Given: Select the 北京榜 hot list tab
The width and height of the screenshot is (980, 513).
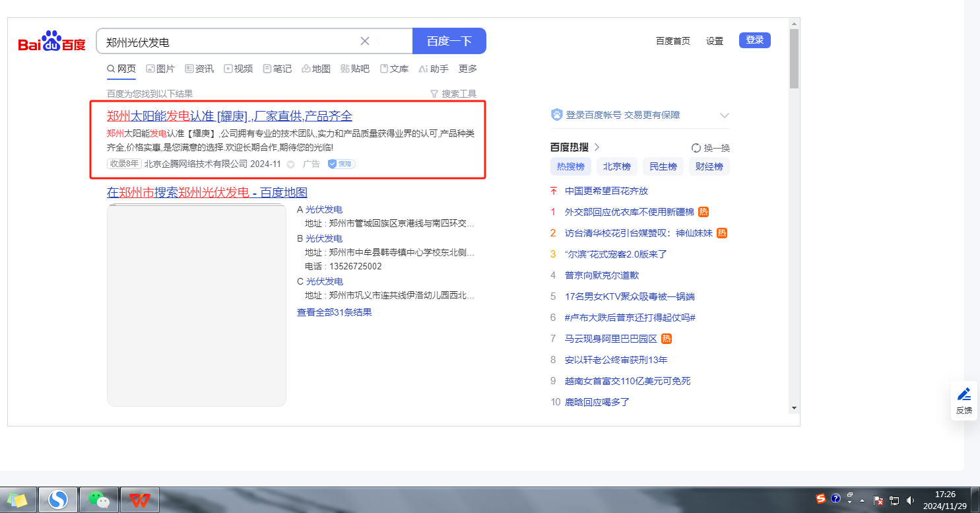Looking at the screenshot, I should pos(616,166).
